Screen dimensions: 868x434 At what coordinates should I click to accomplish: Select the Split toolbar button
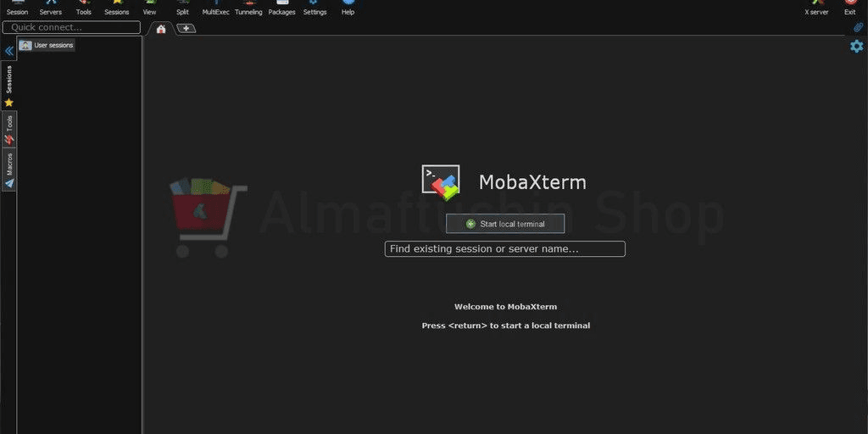coord(183,8)
